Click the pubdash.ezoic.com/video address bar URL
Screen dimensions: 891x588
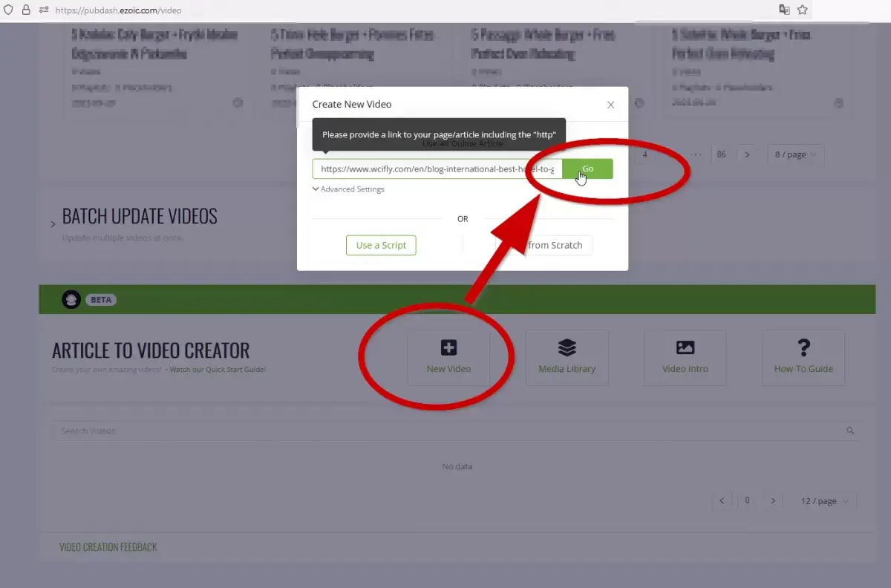[x=118, y=10]
